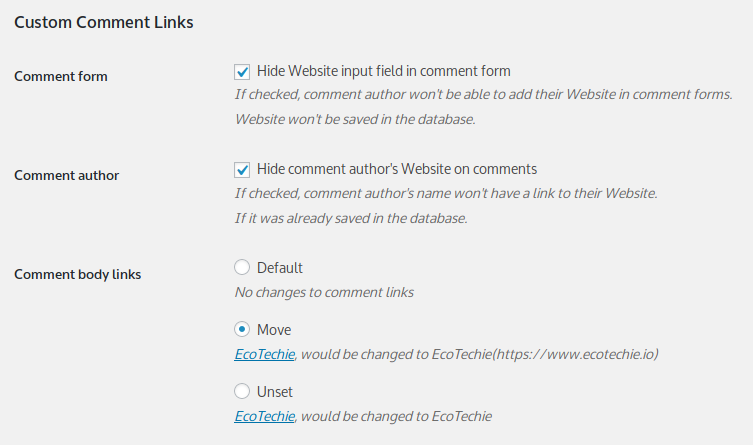
Task: Click the 'Website won't be saved in the database' note
Action: [355, 119]
